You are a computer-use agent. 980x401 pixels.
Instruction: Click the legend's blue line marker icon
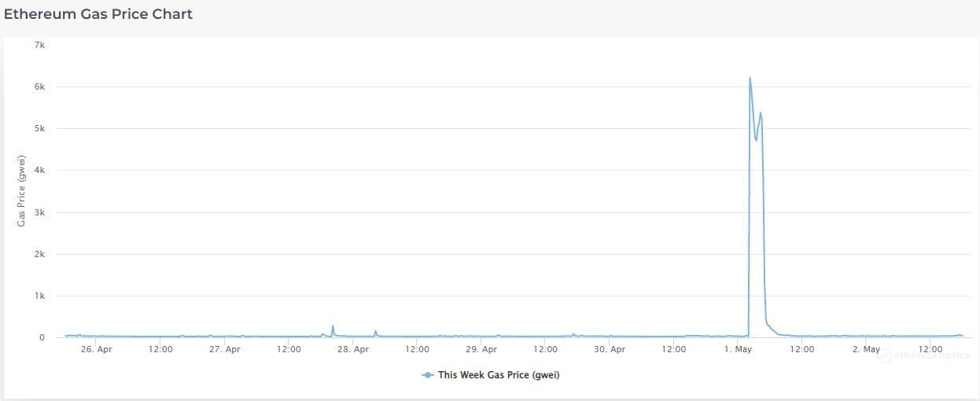[x=428, y=375]
